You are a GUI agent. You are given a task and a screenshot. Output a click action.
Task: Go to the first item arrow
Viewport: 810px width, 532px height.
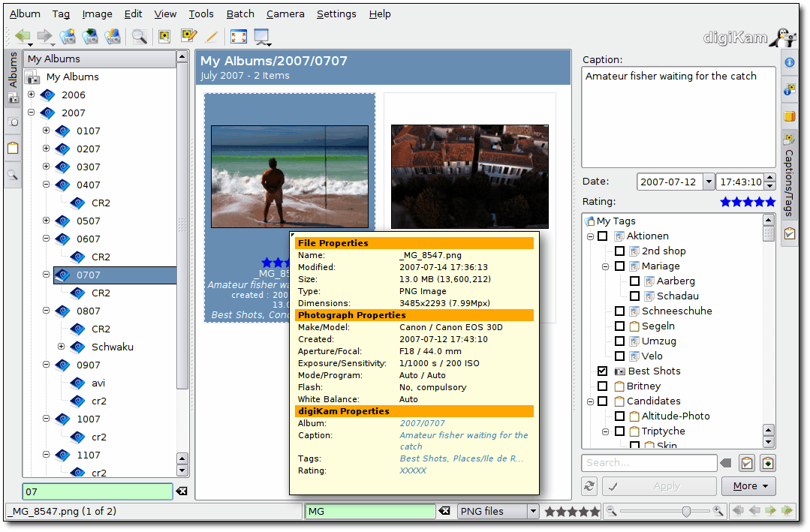click(738, 511)
